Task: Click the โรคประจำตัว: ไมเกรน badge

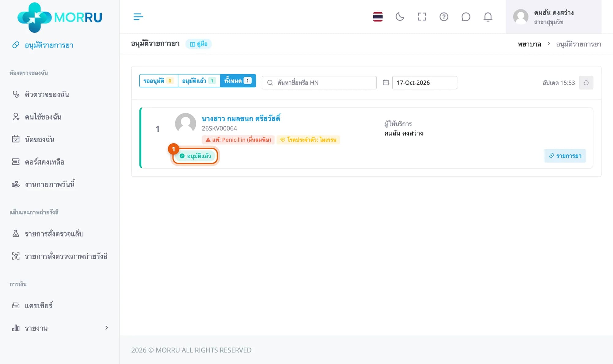Action: point(308,140)
